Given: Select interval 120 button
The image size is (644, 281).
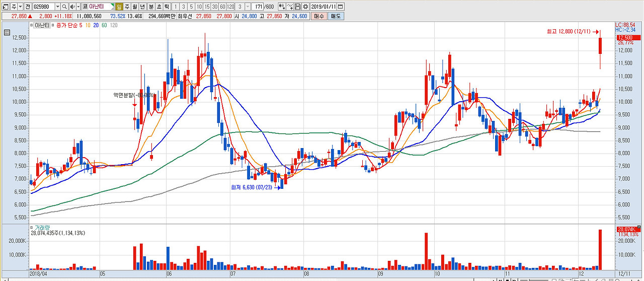Looking at the screenshot, I should click(x=231, y=7).
